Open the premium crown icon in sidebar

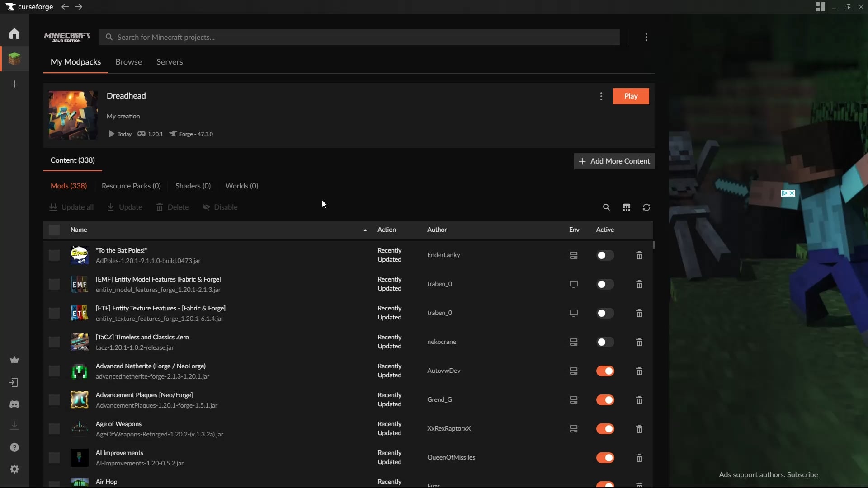pyautogui.click(x=14, y=360)
